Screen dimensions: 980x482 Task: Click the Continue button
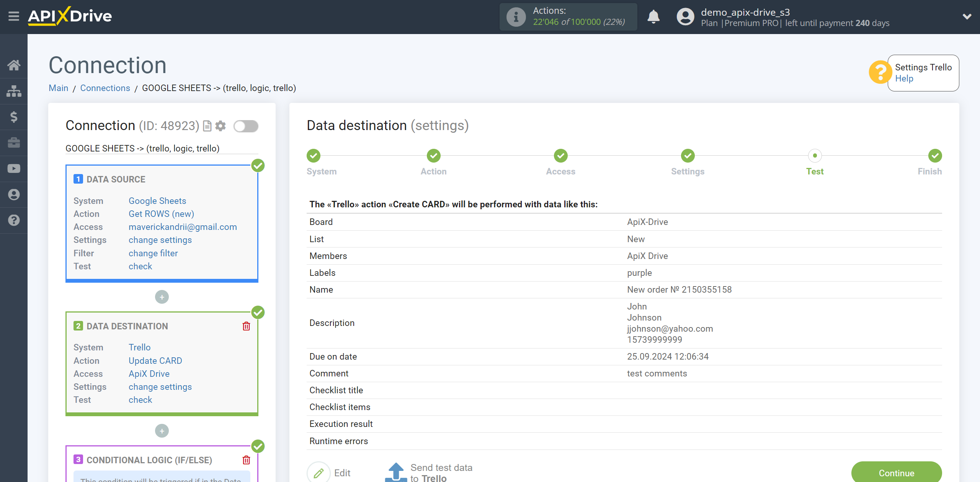[x=897, y=472]
